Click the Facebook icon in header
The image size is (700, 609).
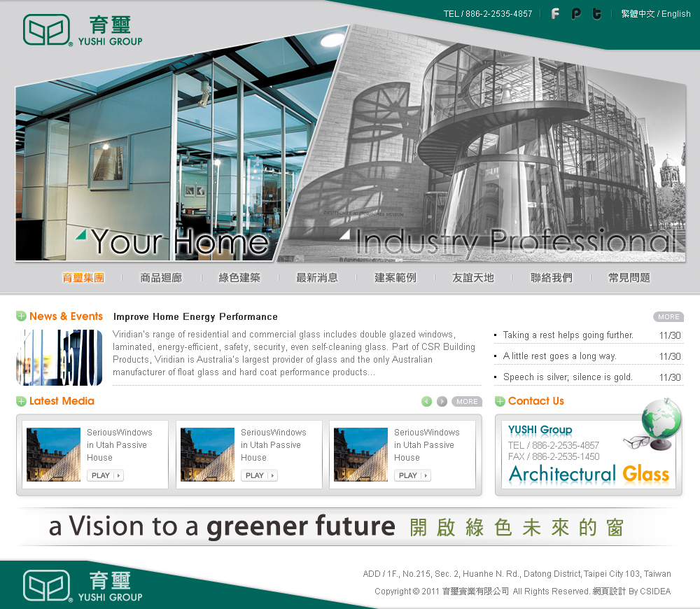[555, 13]
